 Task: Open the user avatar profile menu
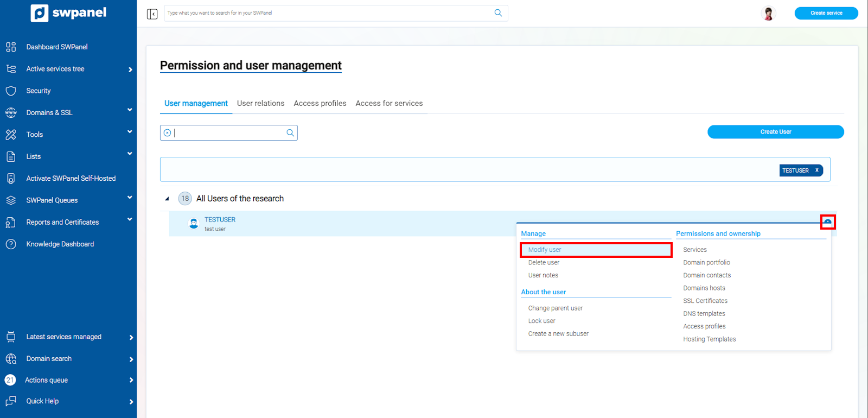pyautogui.click(x=768, y=13)
